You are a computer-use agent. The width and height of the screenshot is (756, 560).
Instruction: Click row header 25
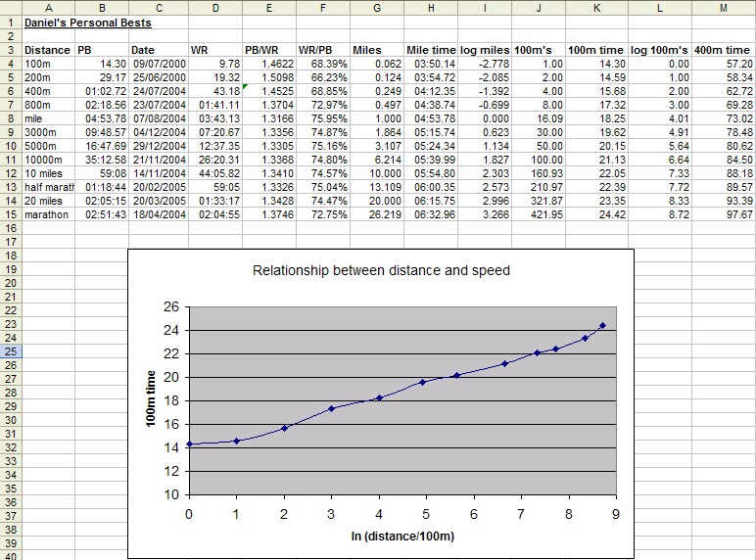pos(10,350)
